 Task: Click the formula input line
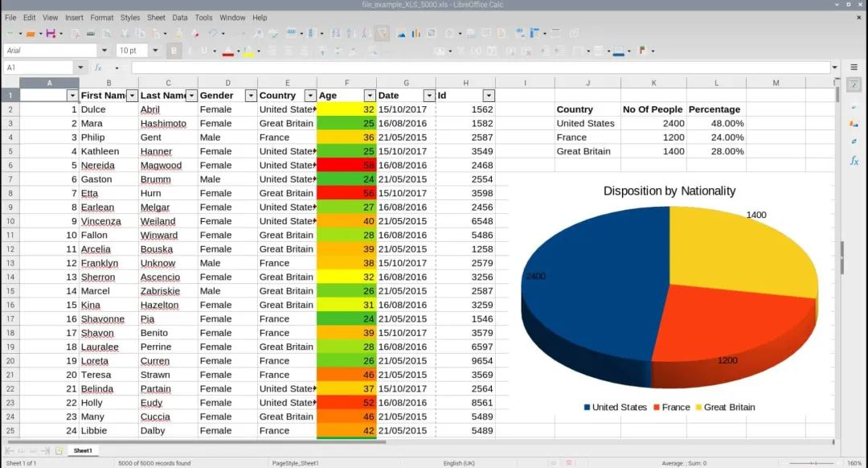pyautogui.click(x=481, y=68)
